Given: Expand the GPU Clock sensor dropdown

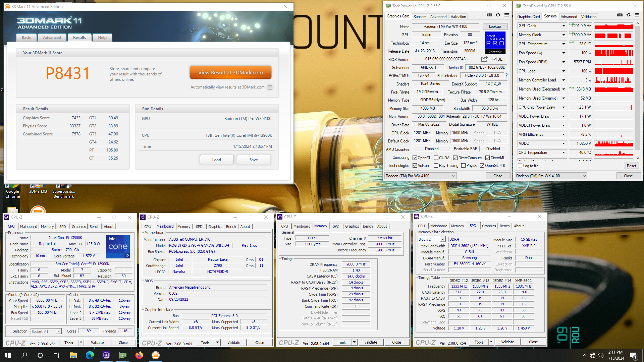Looking at the screenshot, I should click(x=563, y=26).
